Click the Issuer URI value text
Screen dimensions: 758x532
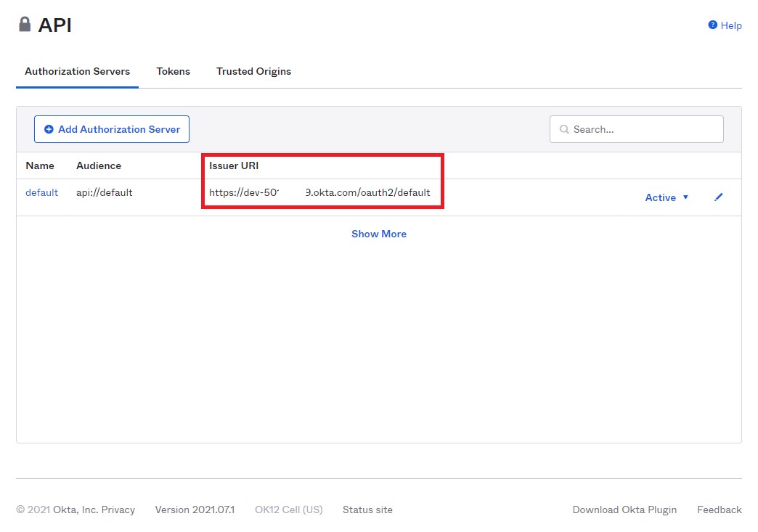[319, 193]
